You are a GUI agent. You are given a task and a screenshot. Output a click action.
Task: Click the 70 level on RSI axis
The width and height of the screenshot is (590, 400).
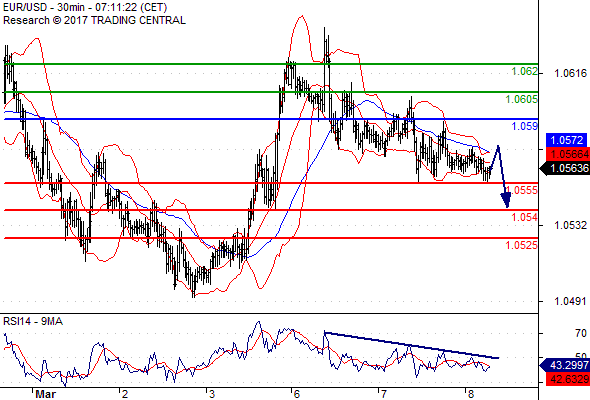pos(581,333)
